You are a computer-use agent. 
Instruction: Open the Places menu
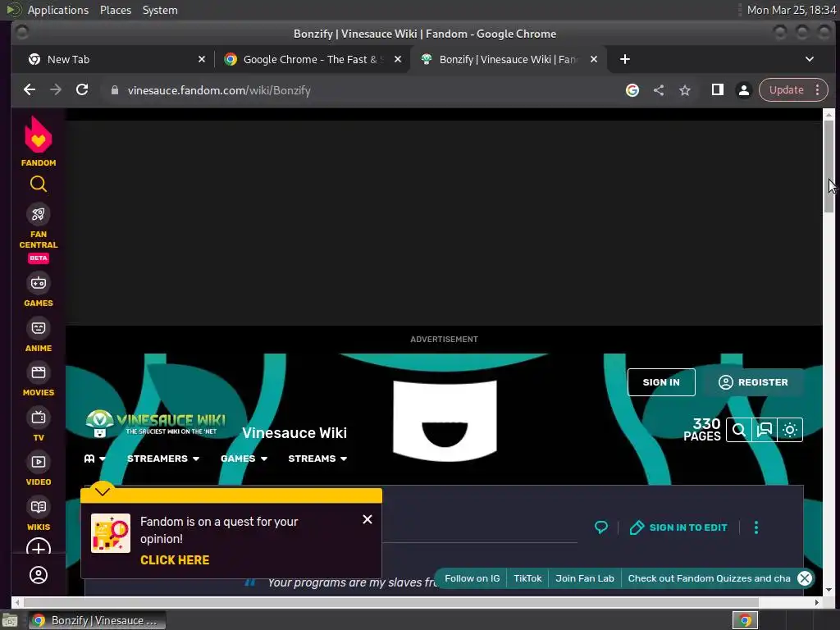[x=116, y=10]
